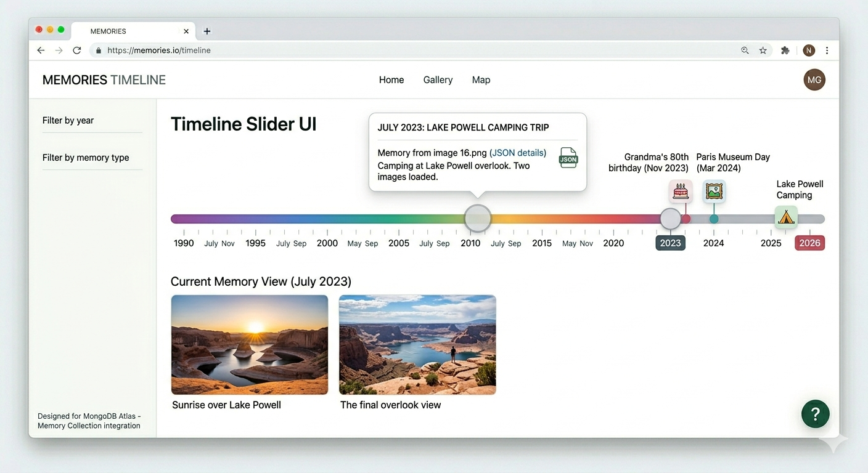This screenshot has height=473, width=868.
Task: Click The final overlook view caption
Action: [390, 405]
